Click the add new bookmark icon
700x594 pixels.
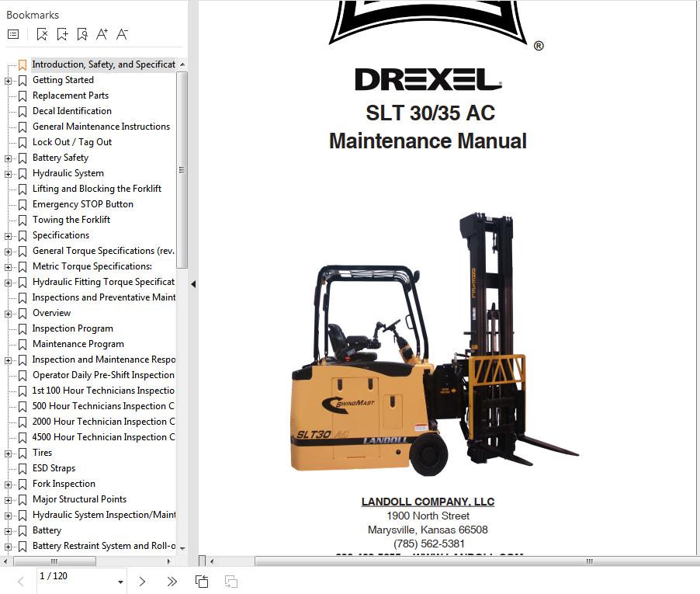coord(62,34)
